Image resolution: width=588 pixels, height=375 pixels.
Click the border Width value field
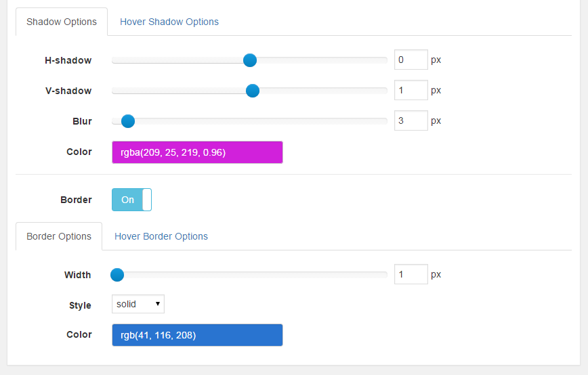411,274
